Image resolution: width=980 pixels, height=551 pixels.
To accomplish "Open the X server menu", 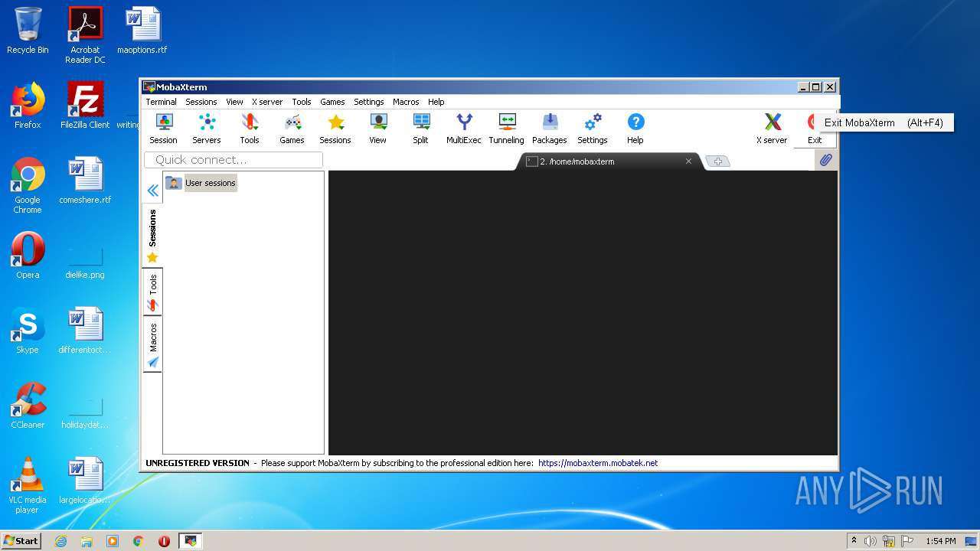I will click(267, 102).
